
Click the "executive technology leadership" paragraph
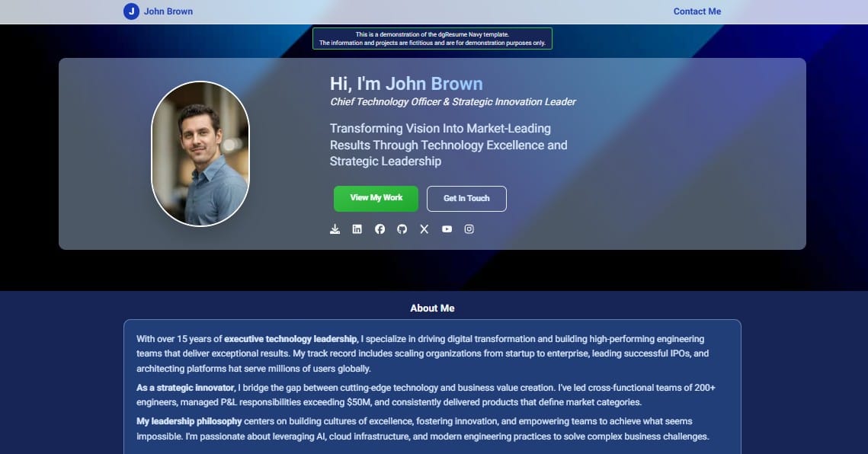pos(423,353)
